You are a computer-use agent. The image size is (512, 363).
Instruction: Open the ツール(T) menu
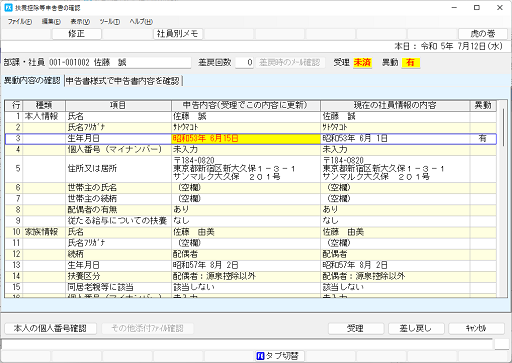click(x=110, y=22)
